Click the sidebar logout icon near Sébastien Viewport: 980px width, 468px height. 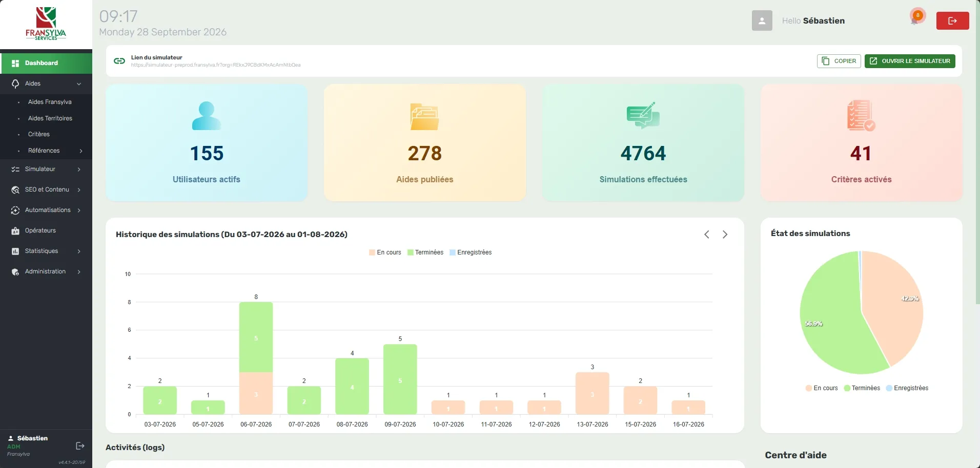(x=80, y=446)
